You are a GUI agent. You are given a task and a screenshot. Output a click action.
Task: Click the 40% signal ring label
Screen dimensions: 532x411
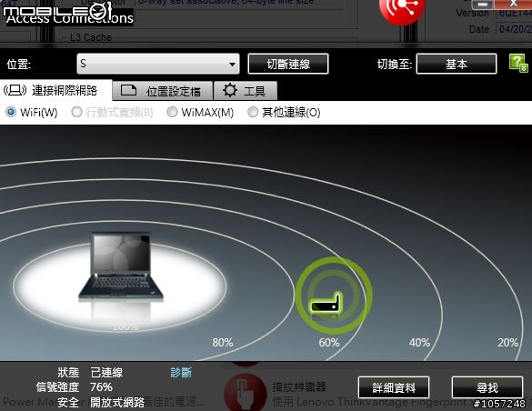coord(419,343)
